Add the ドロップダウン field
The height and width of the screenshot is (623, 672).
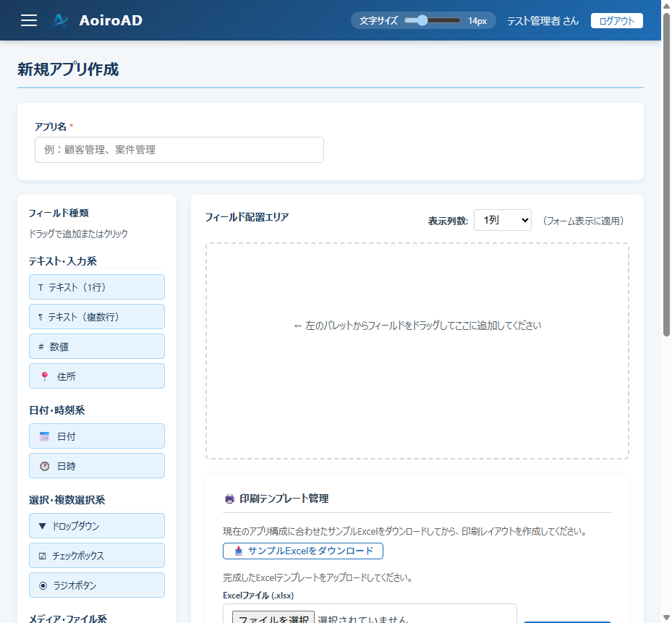97,525
